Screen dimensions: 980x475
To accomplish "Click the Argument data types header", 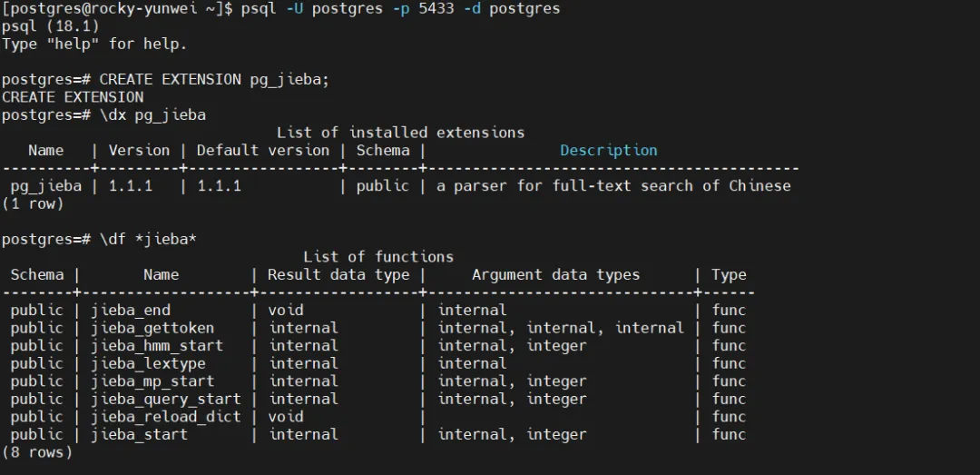I will coord(555,275).
